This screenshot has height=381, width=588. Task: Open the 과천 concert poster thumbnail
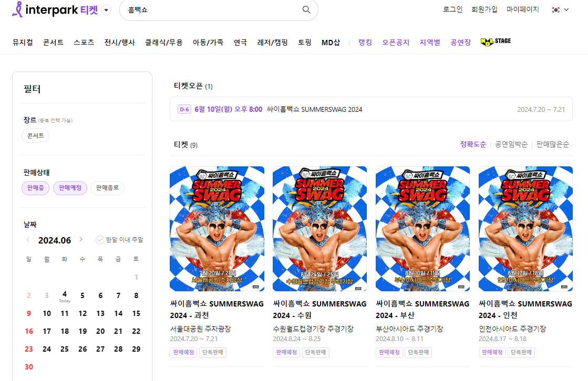pos(216,229)
